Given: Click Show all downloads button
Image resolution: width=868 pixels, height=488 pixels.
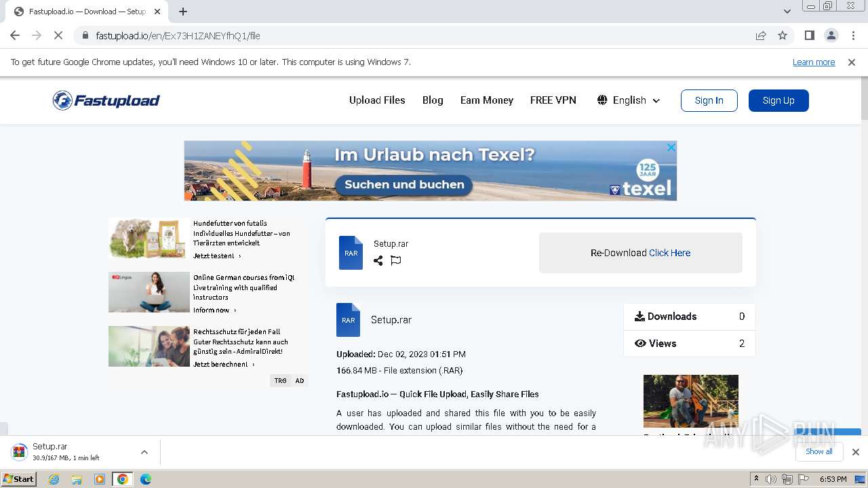Looking at the screenshot, I should pos(819,451).
